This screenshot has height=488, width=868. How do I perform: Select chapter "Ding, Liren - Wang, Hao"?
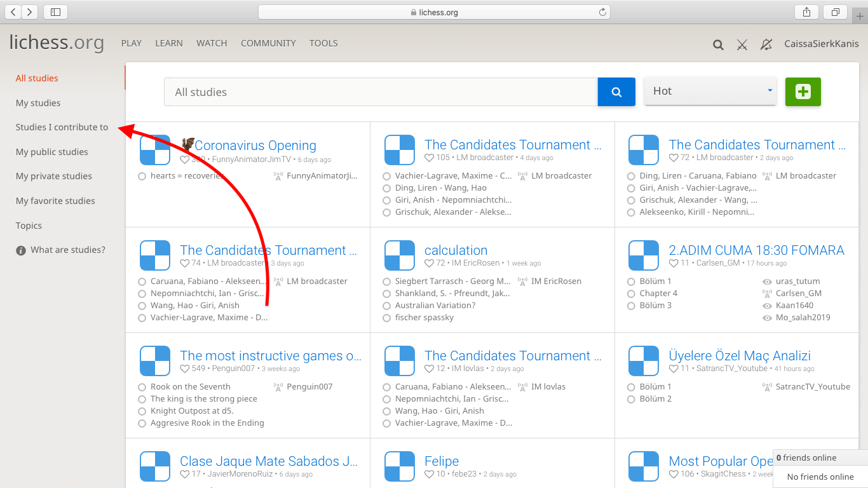pos(441,188)
